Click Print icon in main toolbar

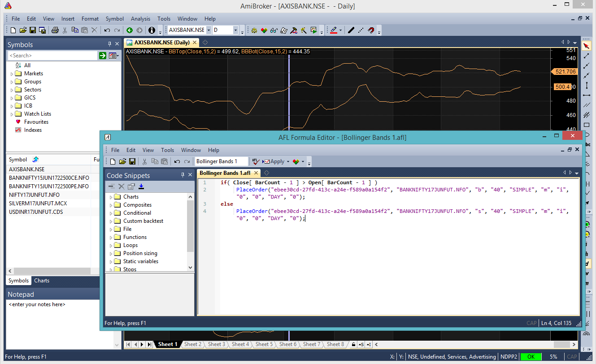(x=55, y=30)
